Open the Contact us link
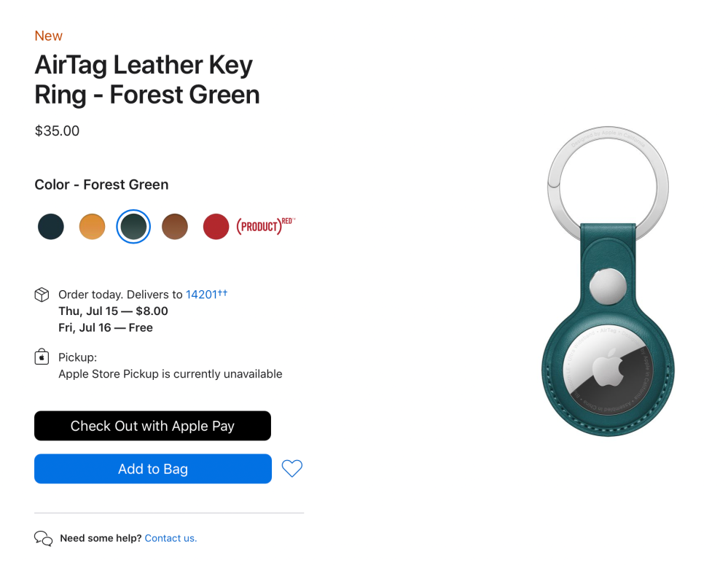This screenshot has height=568, width=728. click(x=171, y=538)
